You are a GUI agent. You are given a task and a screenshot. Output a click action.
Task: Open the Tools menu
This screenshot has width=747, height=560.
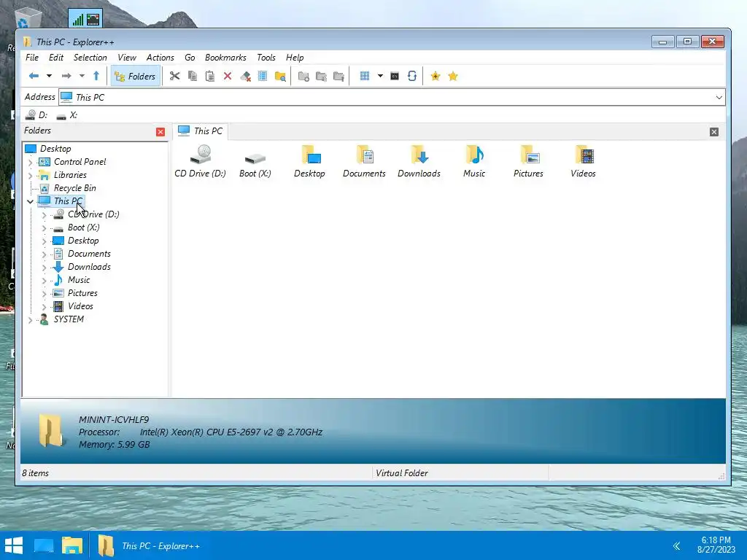click(266, 57)
